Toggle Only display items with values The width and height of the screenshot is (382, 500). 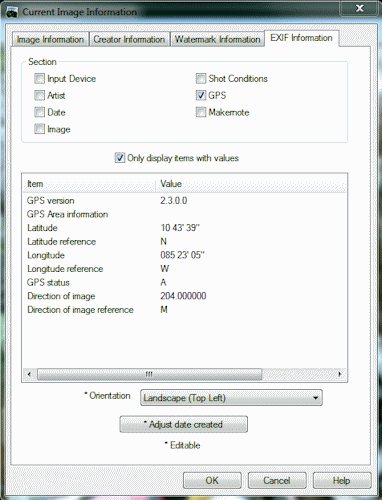(120, 158)
